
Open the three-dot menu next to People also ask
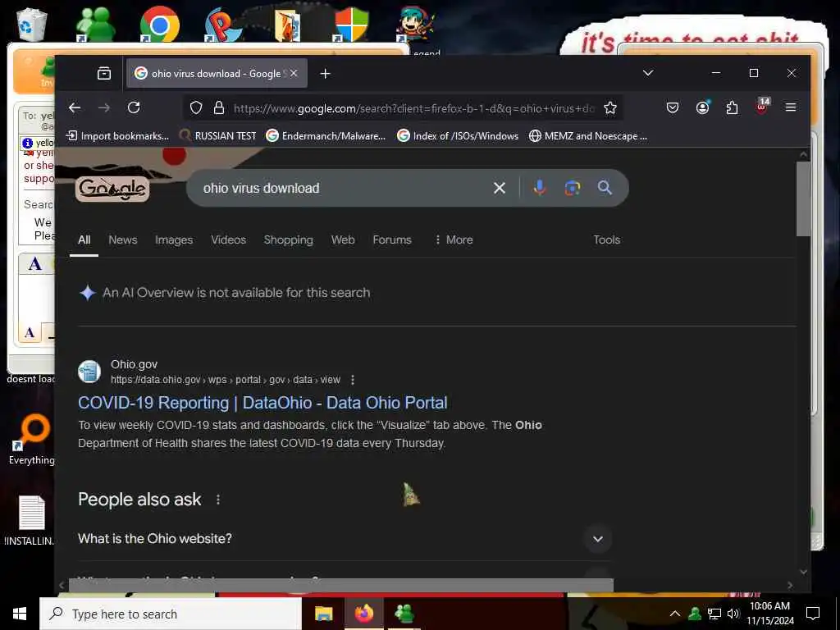pyautogui.click(x=218, y=500)
